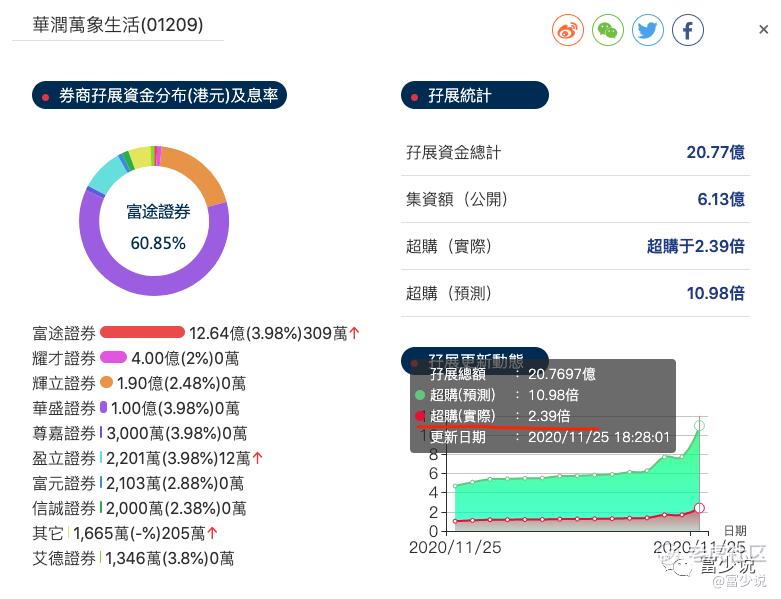Click the red up arrow beside 205萬
Screen dimensions: 781x599
(213, 533)
